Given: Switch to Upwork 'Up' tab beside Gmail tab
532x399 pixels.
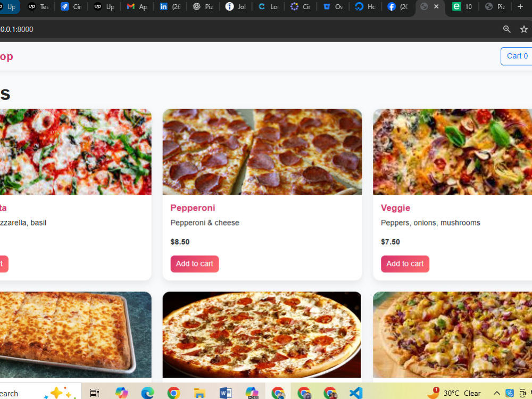Looking at the screenshot, I should 104,7.
